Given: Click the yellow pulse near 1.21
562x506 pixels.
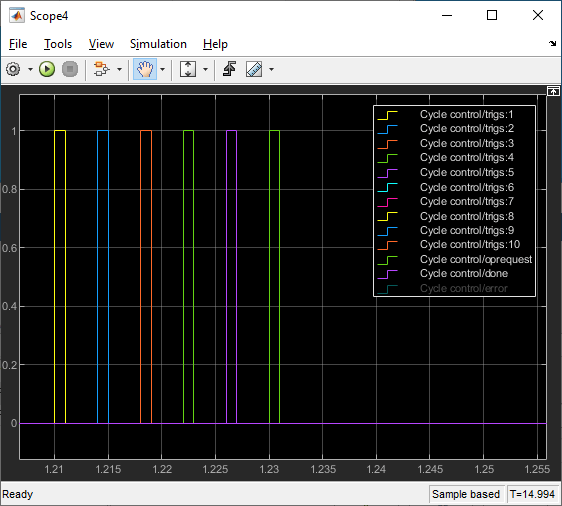Looking at the screenshot, I should [x=60, y=277].
